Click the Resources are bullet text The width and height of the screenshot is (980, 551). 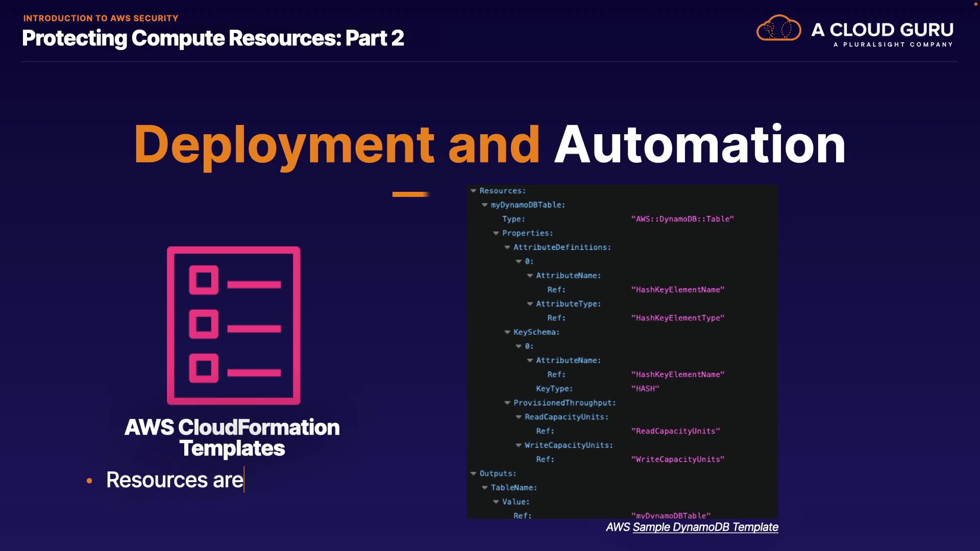pos(175,480)
